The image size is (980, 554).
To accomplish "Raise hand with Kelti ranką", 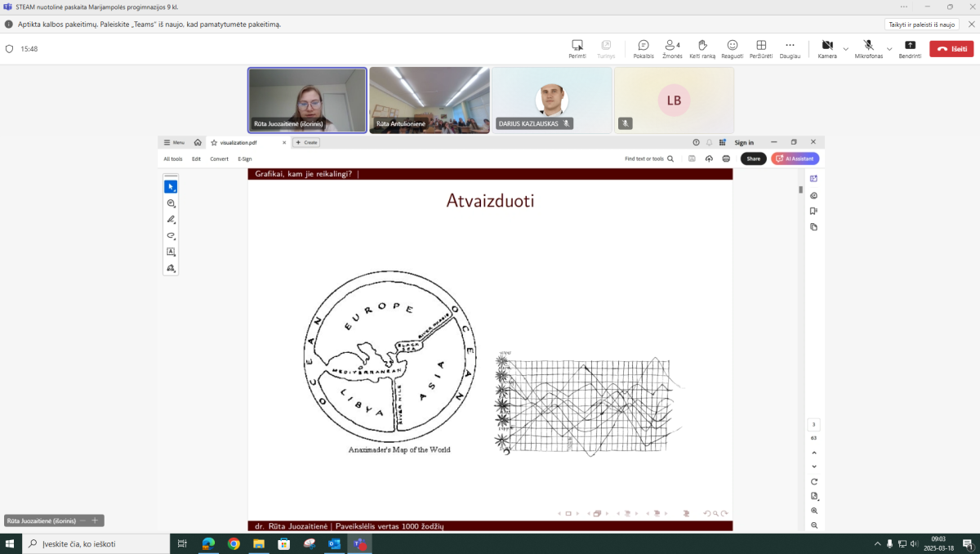I will 702,47.
